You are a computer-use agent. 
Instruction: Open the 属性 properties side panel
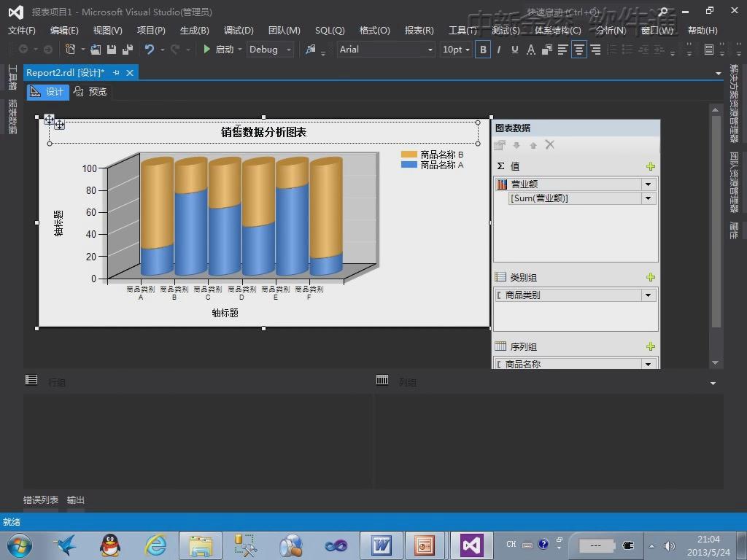point(734,230)
